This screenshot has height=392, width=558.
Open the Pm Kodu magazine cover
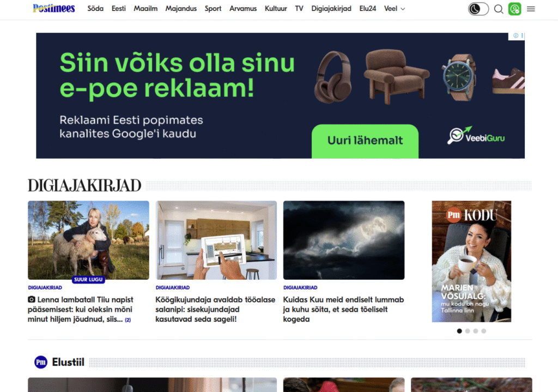(x=471, y=261)
